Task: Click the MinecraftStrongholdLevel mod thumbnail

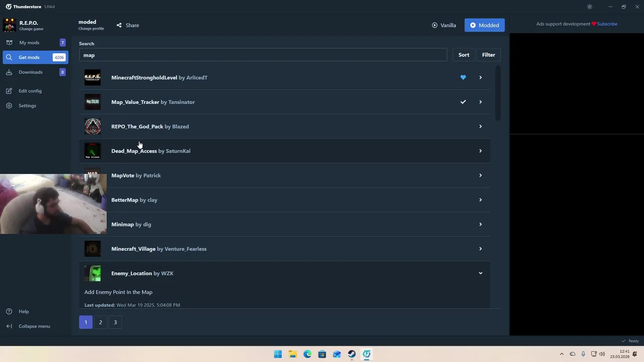Action: (x=93, y=77)
